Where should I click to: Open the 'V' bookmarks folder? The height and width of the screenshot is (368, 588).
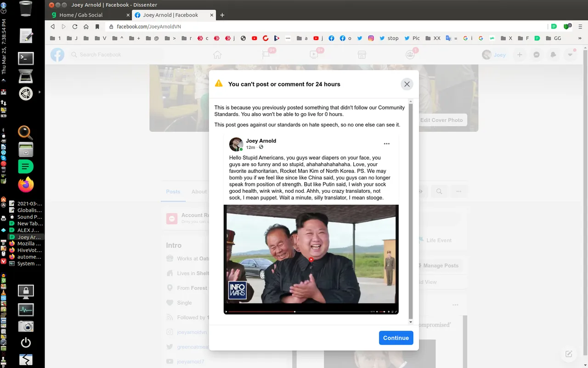click(100, 38)
